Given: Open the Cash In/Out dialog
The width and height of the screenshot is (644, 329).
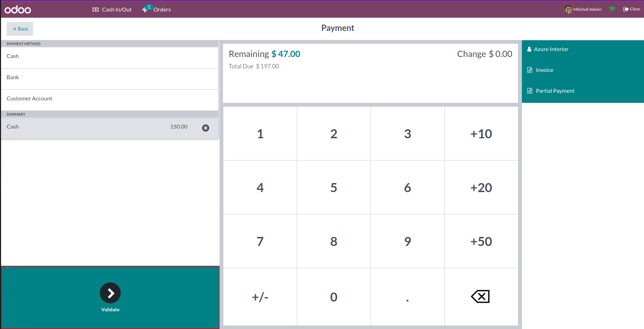Looking at the screenshot, I should (112, 9).
